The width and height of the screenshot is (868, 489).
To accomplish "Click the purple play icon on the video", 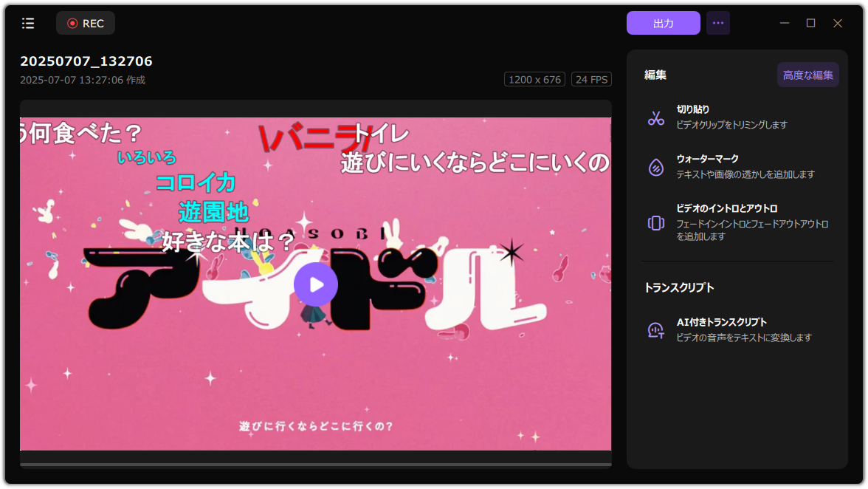I will (x=316, y=284).
